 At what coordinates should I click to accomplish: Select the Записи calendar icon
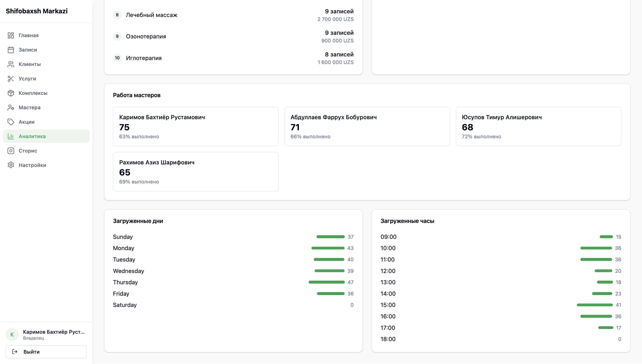11,50
